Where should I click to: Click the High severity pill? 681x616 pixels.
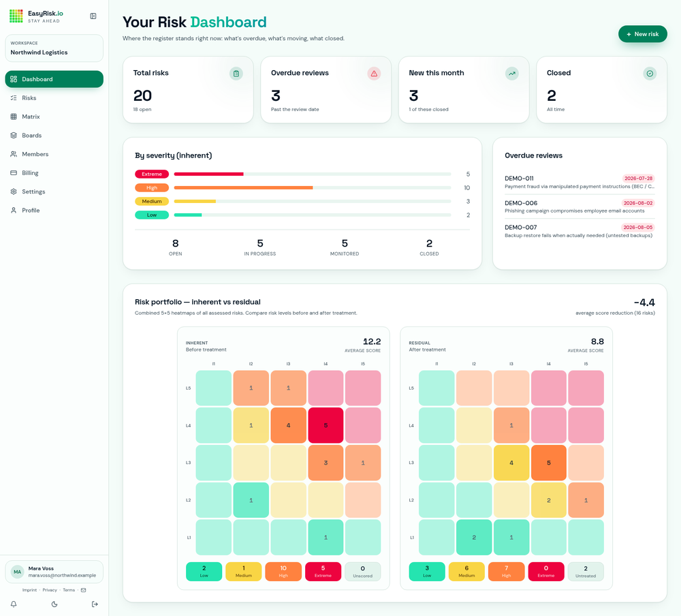(x=152, y=188)
